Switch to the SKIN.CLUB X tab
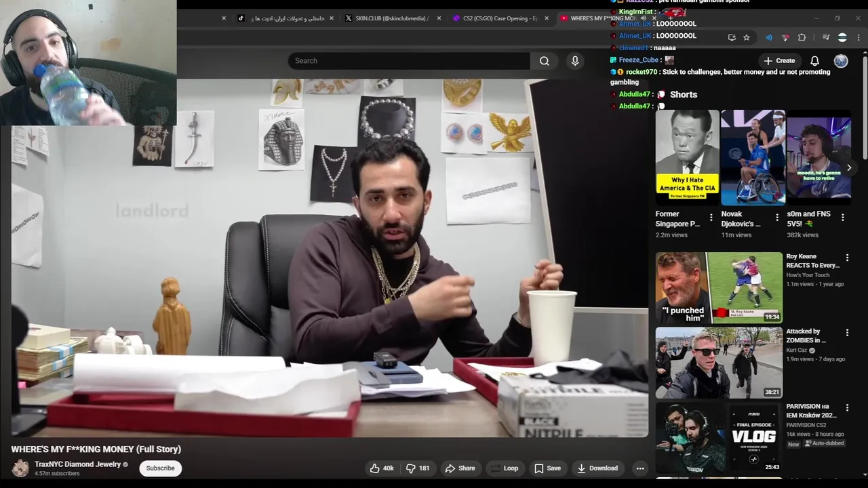The image size is (868, 488). [391, 18]
